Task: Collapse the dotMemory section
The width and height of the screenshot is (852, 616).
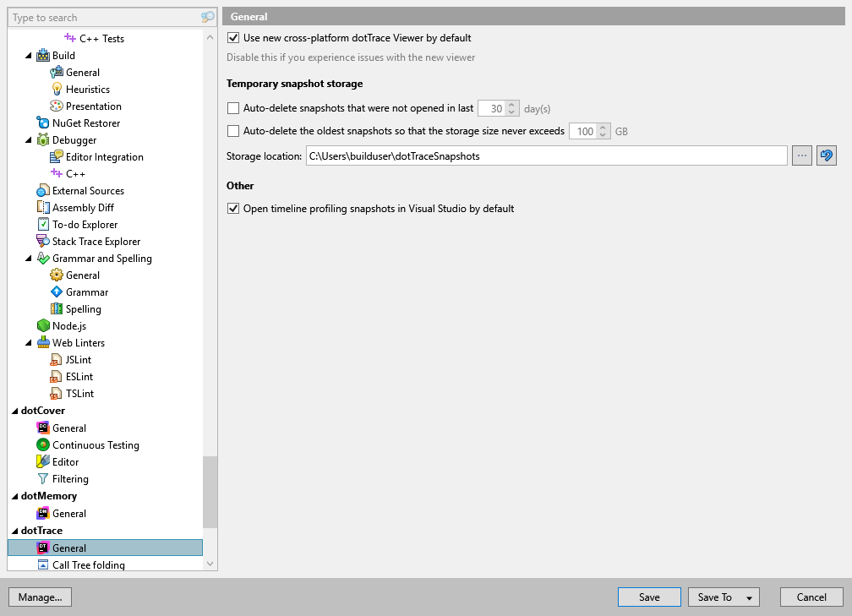Action: [14, 496]
